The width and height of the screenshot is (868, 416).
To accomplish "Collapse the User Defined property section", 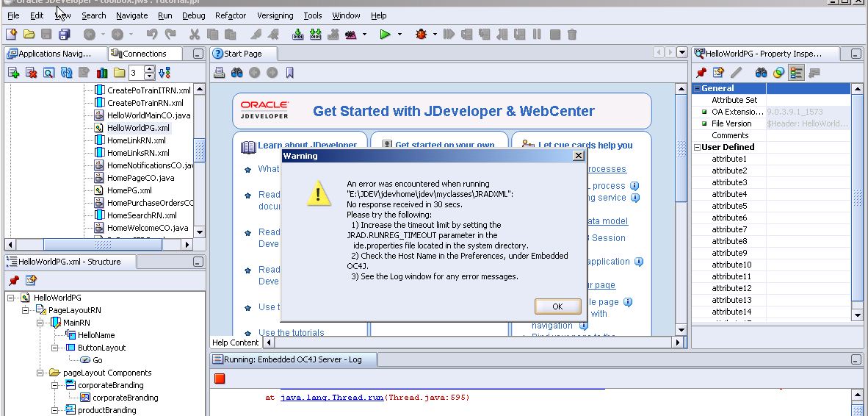I will [697, 147].
